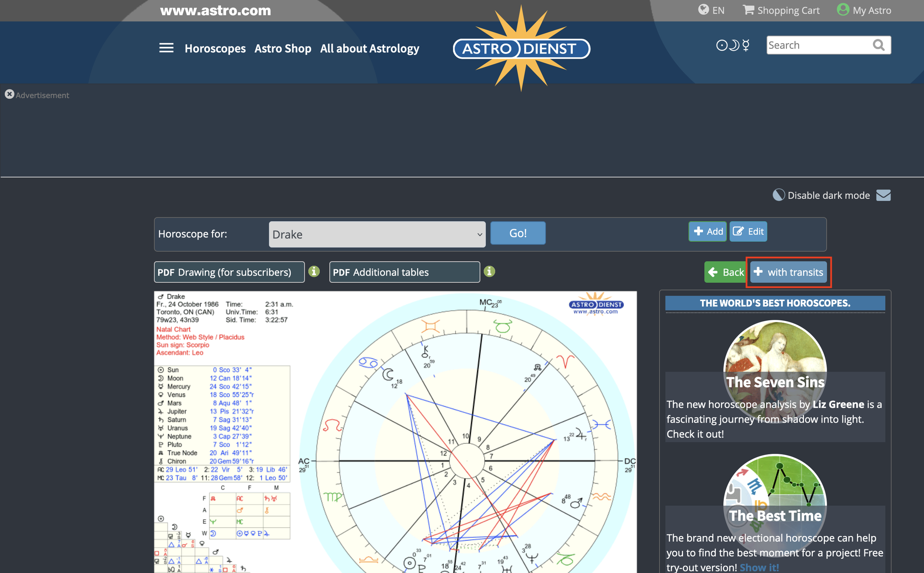Close the advertisement banner
Viewport: 924px width, 573px height.
click(x=10, y=94)
